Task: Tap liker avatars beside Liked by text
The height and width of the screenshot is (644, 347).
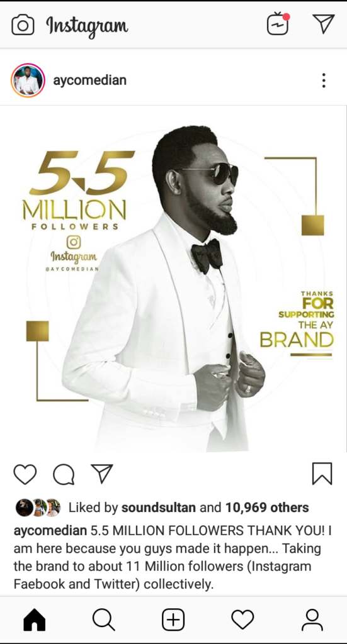Action: click(38, 508)
